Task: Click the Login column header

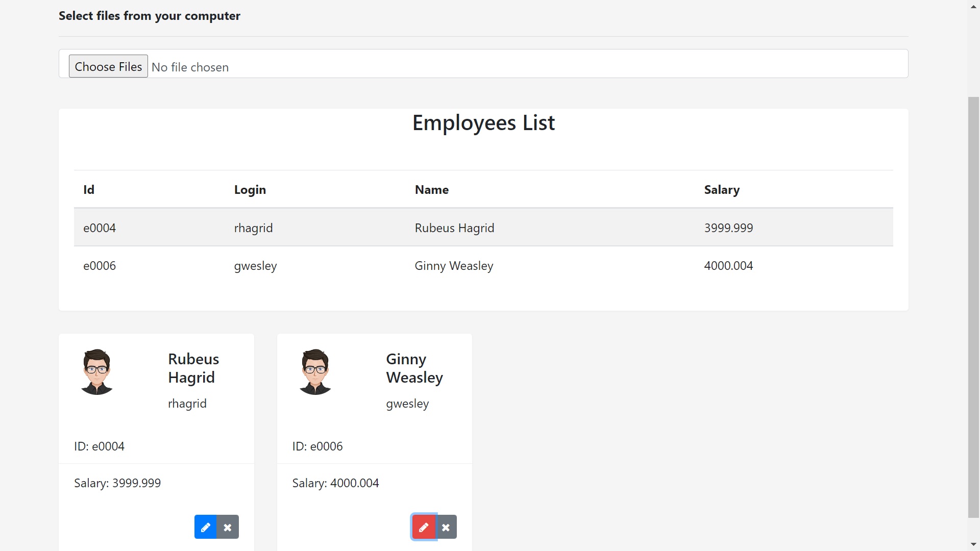Action: (x=250, y=189)
